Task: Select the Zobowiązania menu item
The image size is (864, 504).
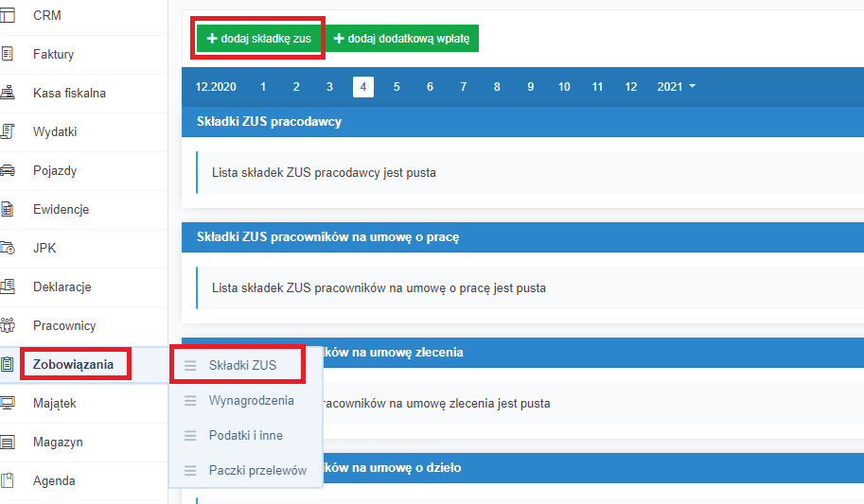Action: pyautogui.click(x=73, y=365)
